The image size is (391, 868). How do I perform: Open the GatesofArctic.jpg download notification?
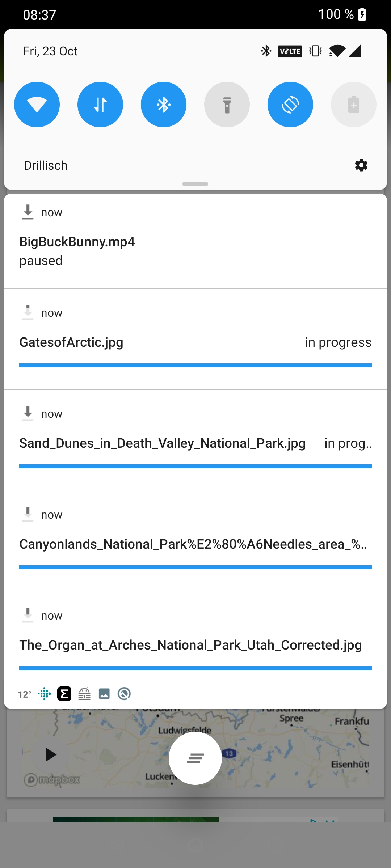tap(195, 342)
